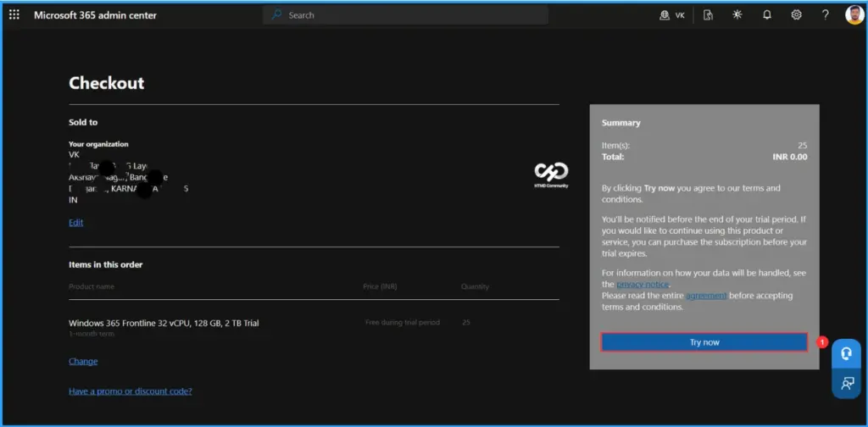Open the settings gear
The width and height of the screenshot is (868, 427).
coord(796,15)
